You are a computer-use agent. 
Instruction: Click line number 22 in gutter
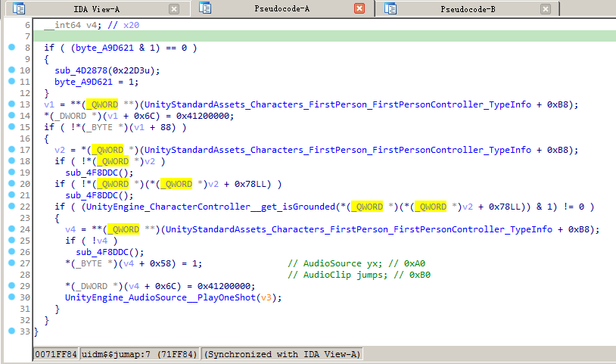pyautogui.click(x=25, y=207)
